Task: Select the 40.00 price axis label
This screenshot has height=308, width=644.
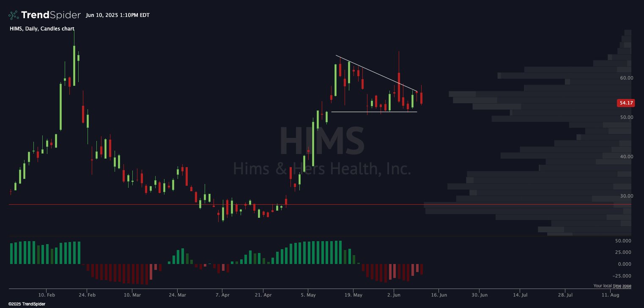Action: 627,157
